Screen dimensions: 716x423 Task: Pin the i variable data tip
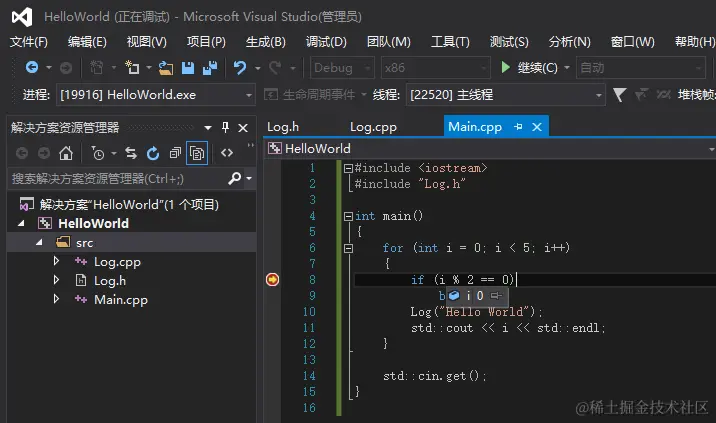(x=496, y=296)
